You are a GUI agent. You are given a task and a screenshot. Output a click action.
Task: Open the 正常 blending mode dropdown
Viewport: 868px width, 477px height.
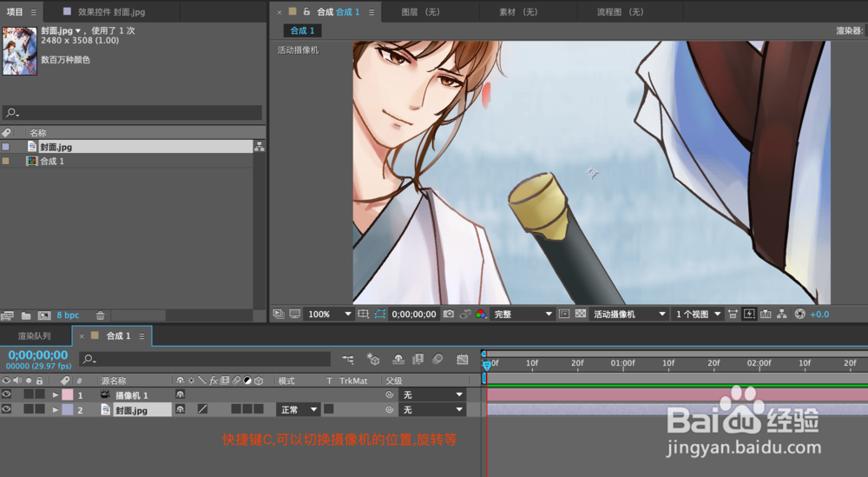(298, 409)
